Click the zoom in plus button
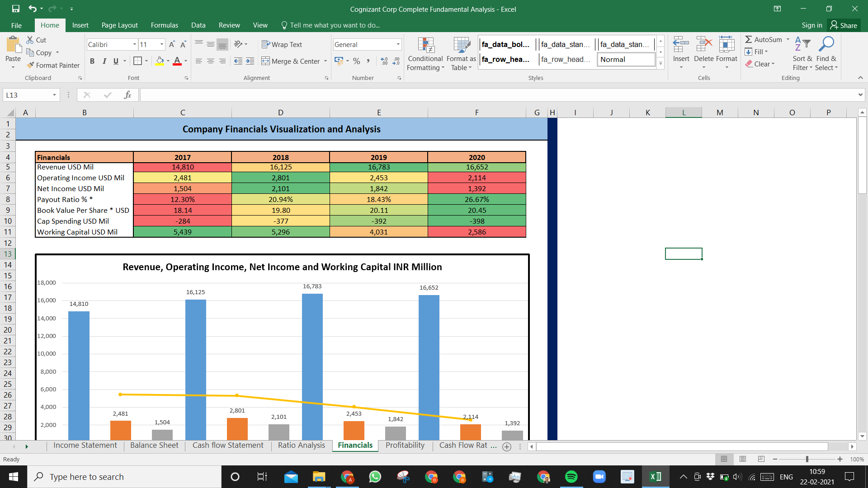The width and height of the screenshot is (868, 488). click(x=840, y=459)
